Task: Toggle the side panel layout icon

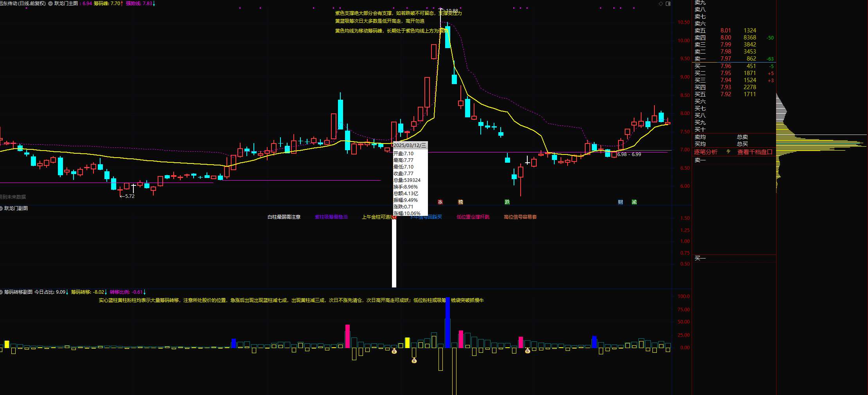Action: click(668, 4)
